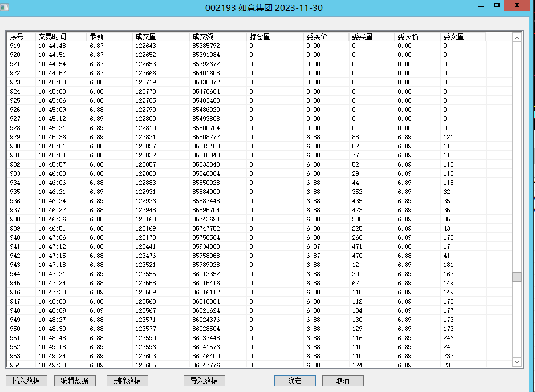Click amount cell 85512400
Viewport: 535px width, 392px height.
tap(206, 146)
